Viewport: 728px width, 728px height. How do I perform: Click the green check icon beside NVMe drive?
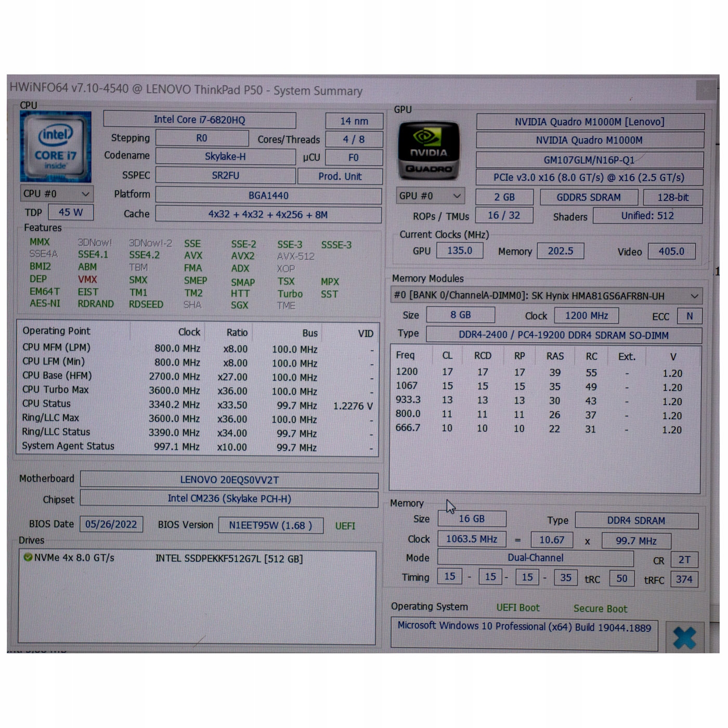[x=28, y=557]
